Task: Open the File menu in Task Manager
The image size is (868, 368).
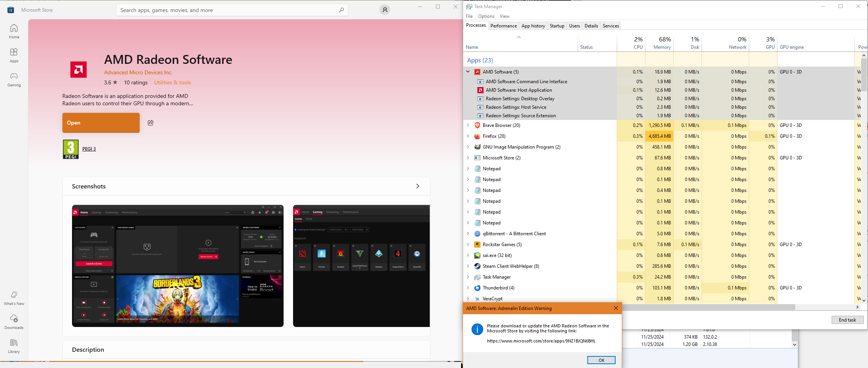Action: pyautogui.click(x=469, y=16)
